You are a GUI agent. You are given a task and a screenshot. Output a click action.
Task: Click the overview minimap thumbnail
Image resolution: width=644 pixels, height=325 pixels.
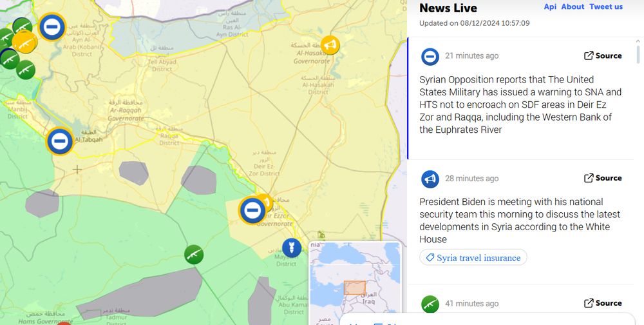tap(355, 281)
